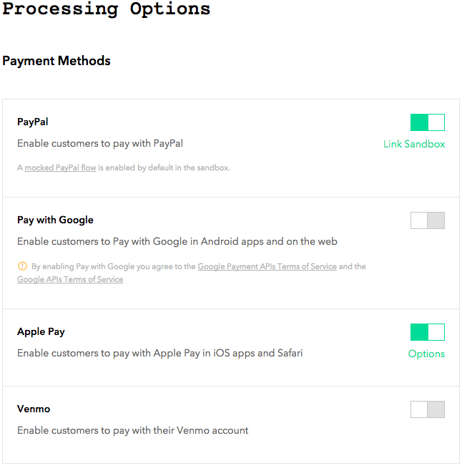Click the Venmo account description text
Image resolution: width=472 pixels, height=476 pixels.
133,430
